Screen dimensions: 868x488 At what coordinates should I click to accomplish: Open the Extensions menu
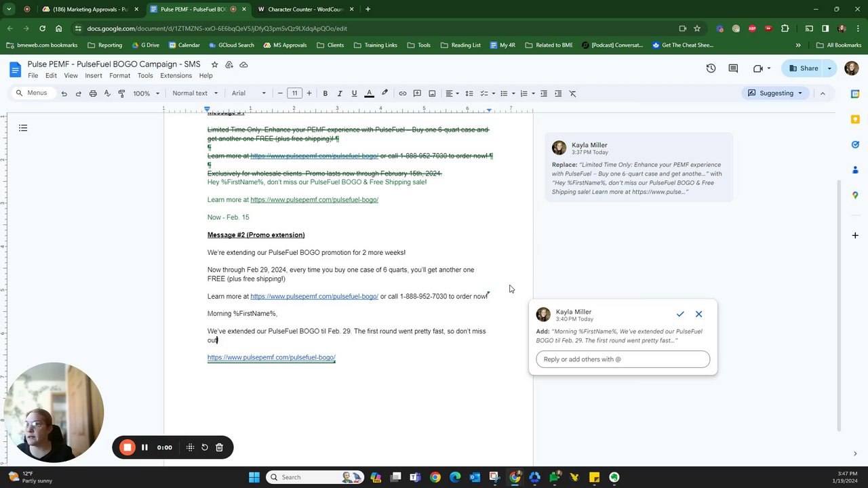coord(176,75)
